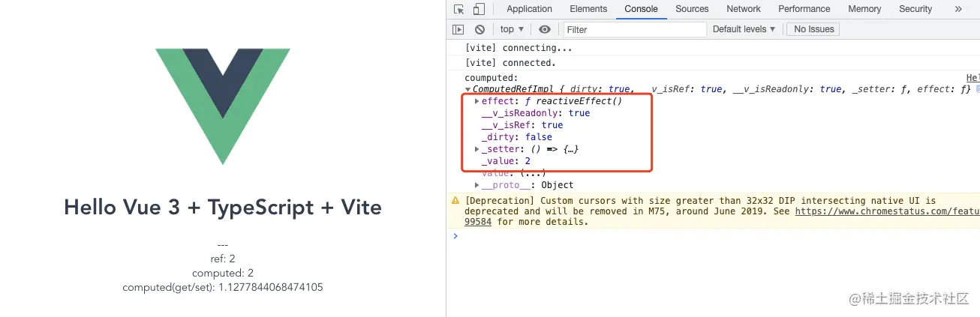Switch to the Elements tab

click(x=588, y=9)
